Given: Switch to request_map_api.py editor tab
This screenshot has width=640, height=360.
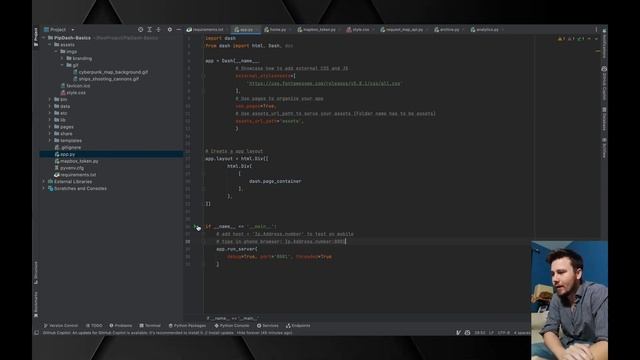Looking at the screenshot, I should 404,29.
